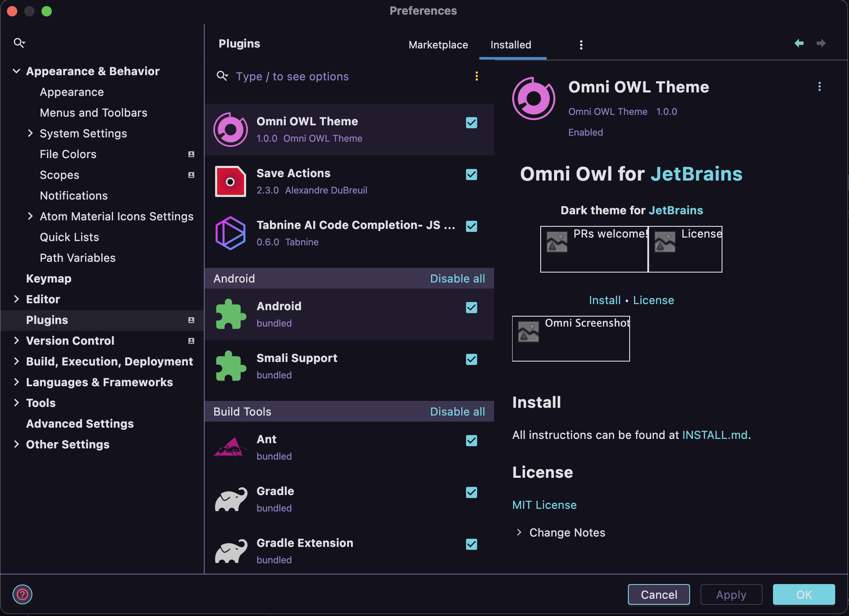849x616 pixels.
Task: Click the Gradle elephant plugin icon
Action: tap(231, 499)
